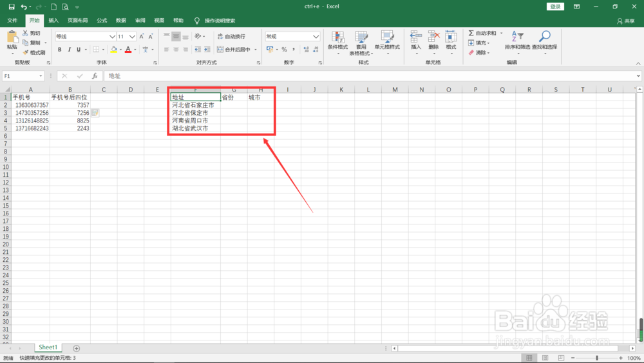Click the New document icon in the quick access toolbar
The width and height of the screenshot is (644, 363).
click(x=54, y=6)
